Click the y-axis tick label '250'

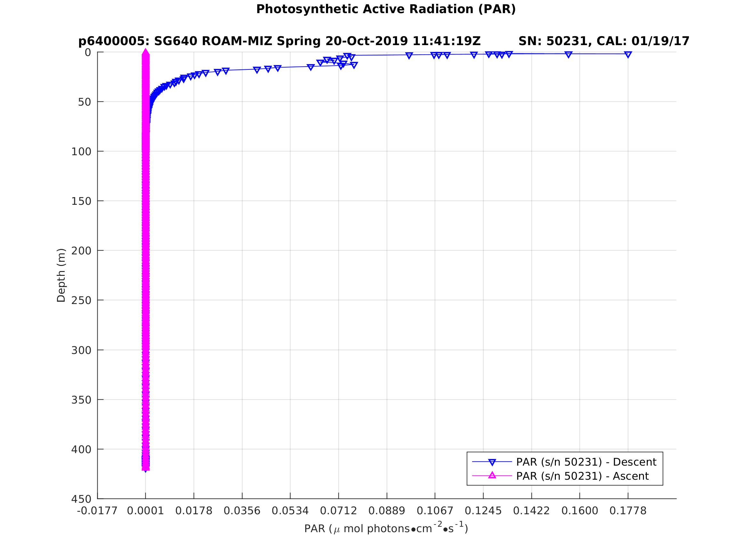pos(81,300)
